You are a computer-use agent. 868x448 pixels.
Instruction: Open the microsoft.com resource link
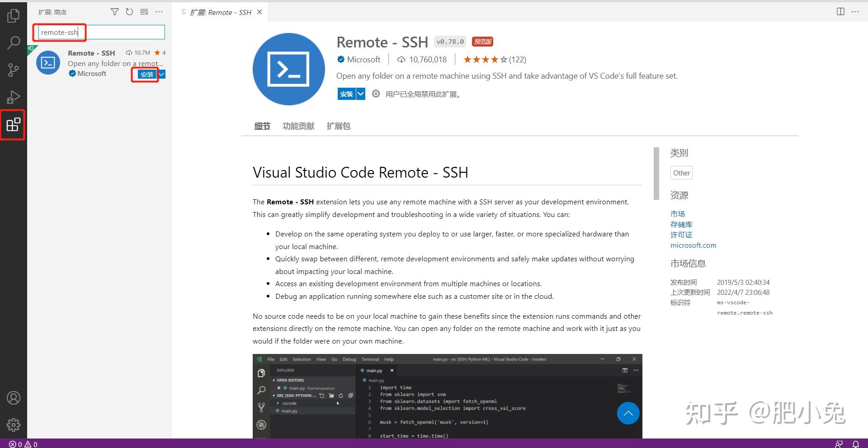(693, 245)
